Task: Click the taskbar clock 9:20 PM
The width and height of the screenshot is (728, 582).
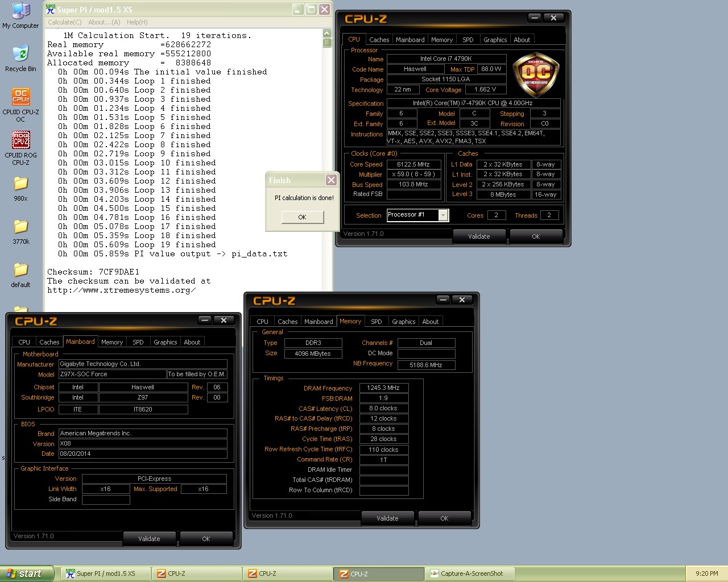Action: 706,573
